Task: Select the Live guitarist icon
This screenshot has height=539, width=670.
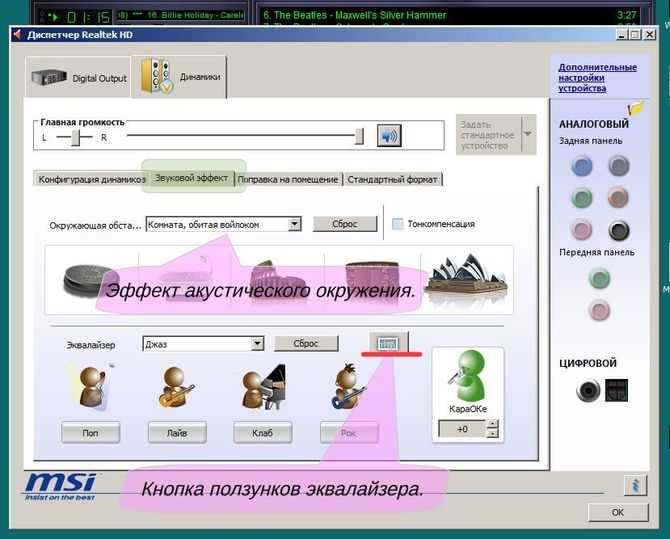Action: click(176, 387)
